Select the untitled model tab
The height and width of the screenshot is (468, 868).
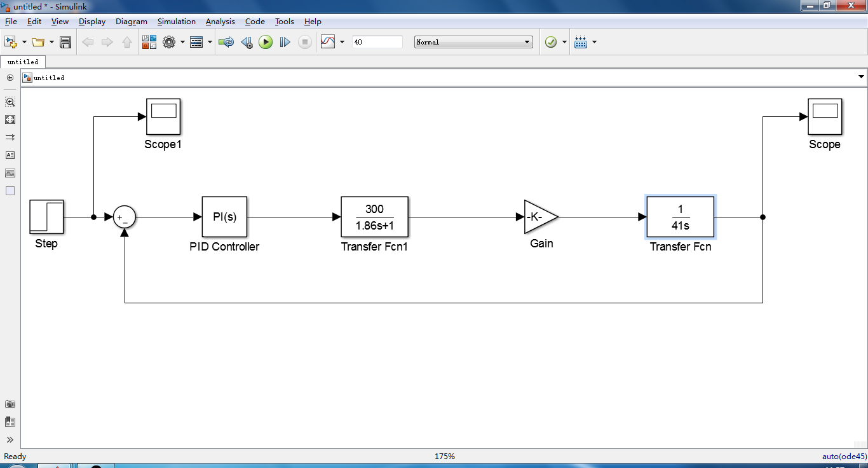(23, 62)
